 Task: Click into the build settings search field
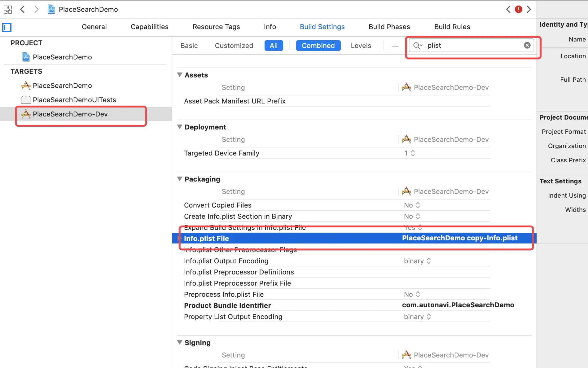coord(472,46)
